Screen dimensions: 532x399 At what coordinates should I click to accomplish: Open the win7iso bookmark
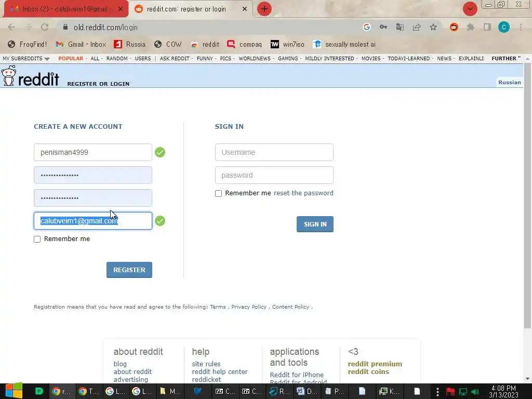click(x=287, y=44)
